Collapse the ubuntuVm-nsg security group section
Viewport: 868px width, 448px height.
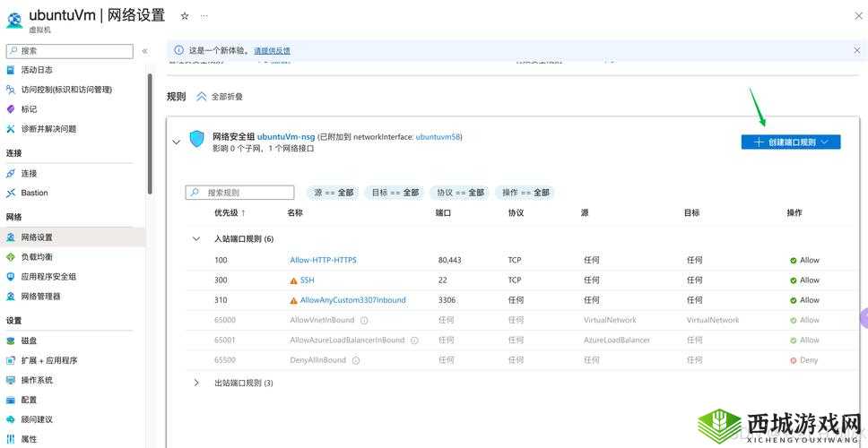click(176, 142)
